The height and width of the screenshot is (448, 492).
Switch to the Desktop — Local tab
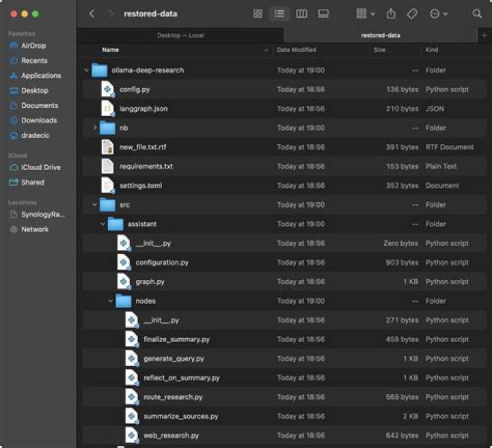point(180,36)
